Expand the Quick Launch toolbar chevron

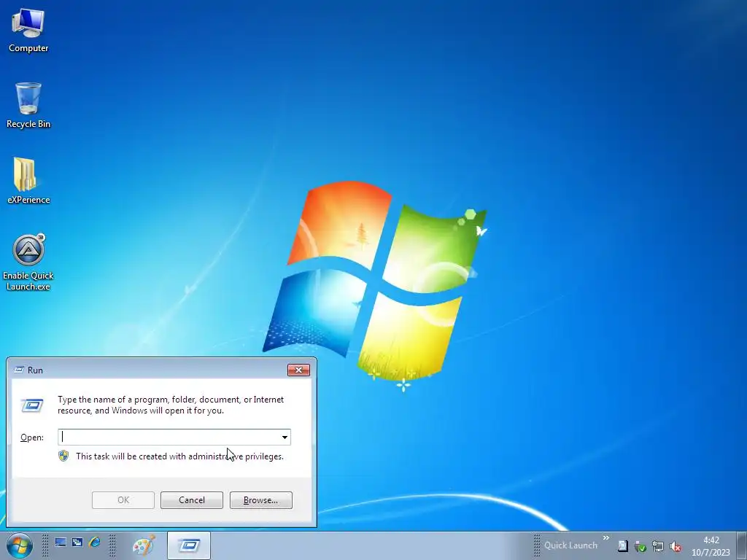[606, 537]
